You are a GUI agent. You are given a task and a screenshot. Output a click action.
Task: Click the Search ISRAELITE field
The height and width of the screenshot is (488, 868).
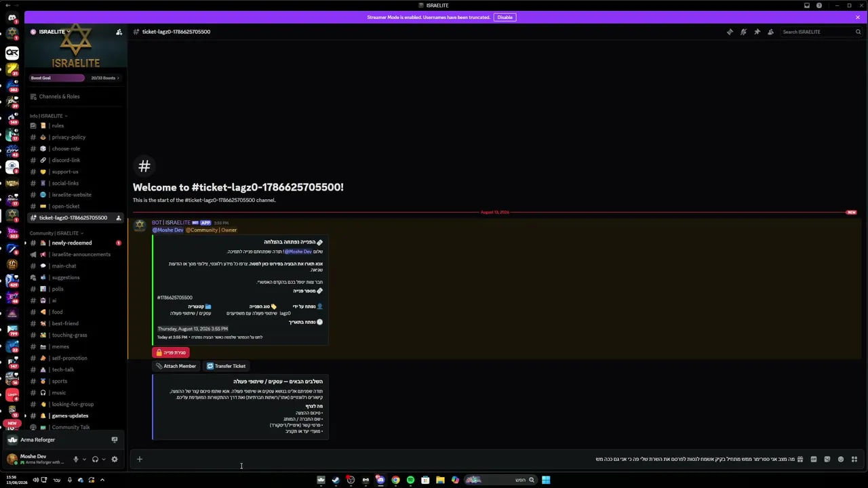point(821,32)
